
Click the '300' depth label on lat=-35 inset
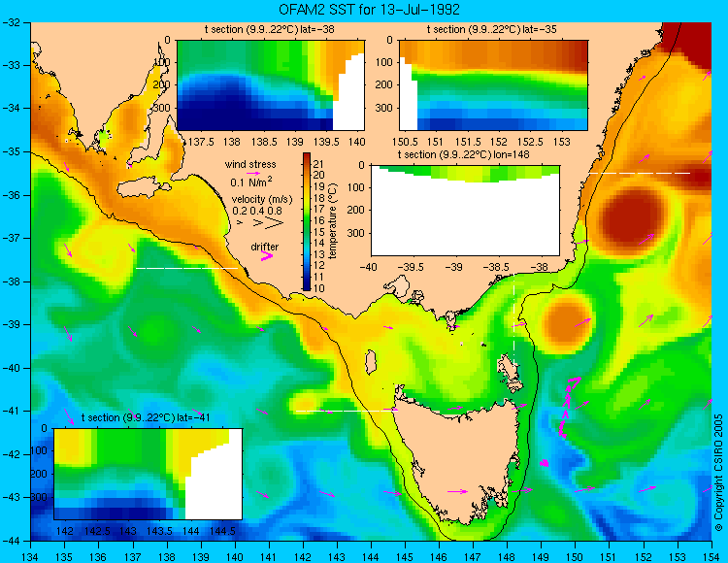pos(384,108)
